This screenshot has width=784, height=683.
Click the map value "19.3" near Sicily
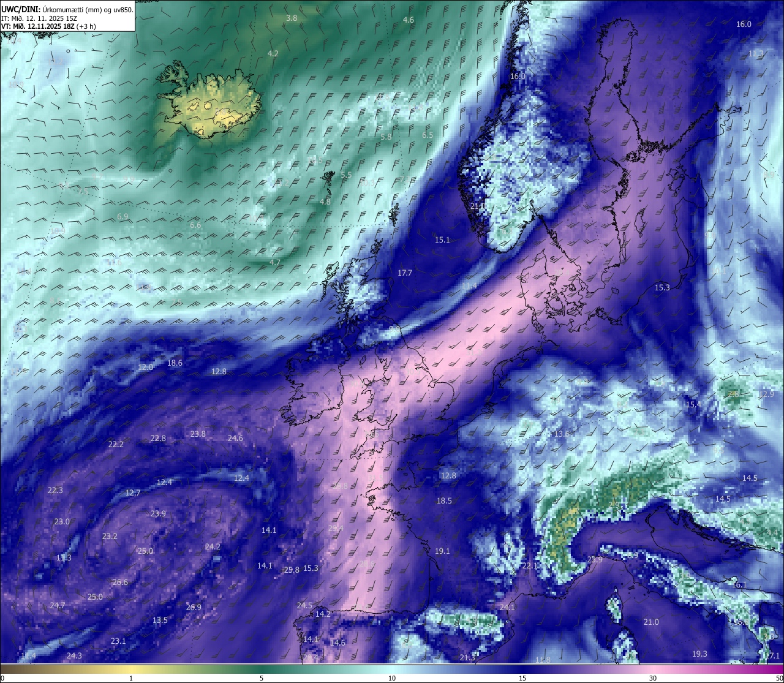699,654
